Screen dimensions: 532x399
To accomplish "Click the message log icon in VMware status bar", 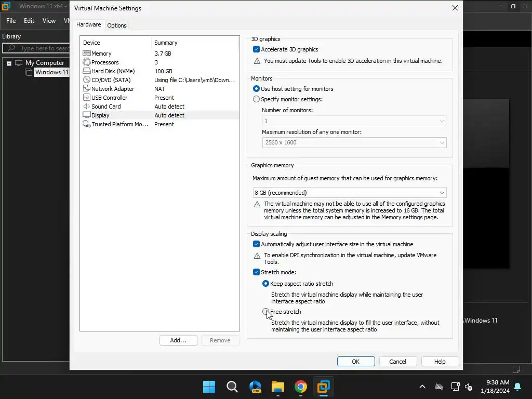I will (516, 369).
